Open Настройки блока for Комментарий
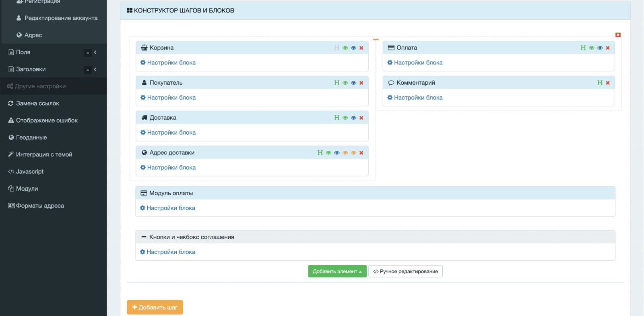Screen dimensions: 644x316 tap(415, 98)
